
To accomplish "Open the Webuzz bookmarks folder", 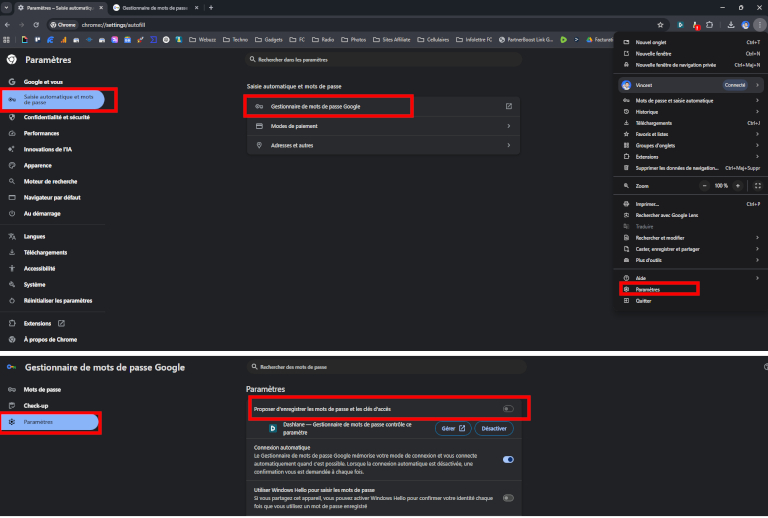I will pos(202,40).
